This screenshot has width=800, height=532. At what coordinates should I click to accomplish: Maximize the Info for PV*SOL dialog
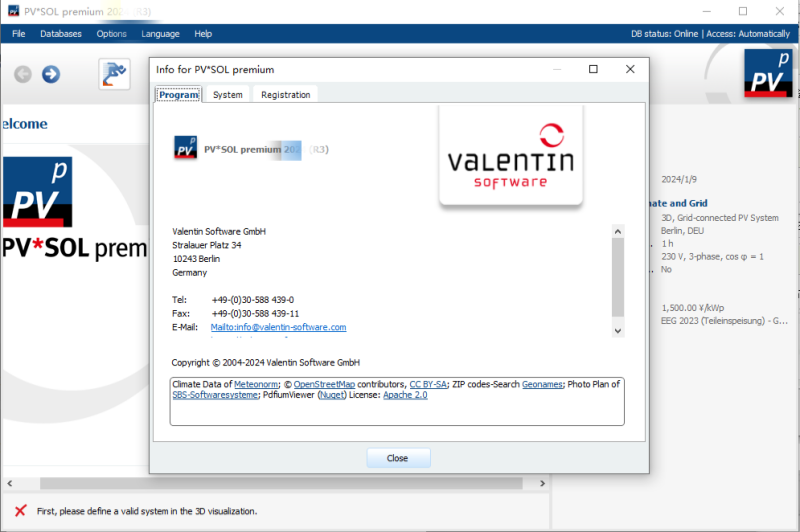(x=593, y=69)
